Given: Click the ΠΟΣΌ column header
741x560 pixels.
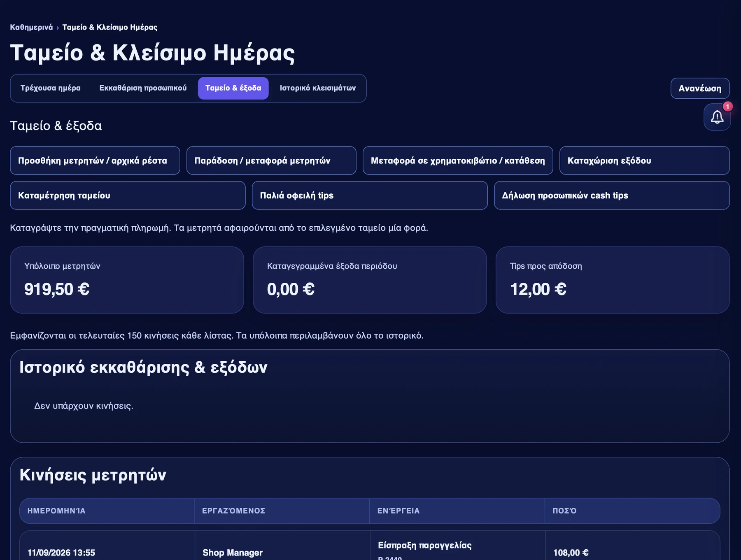Looking at the screenshot, I should (x=632, y=511).
